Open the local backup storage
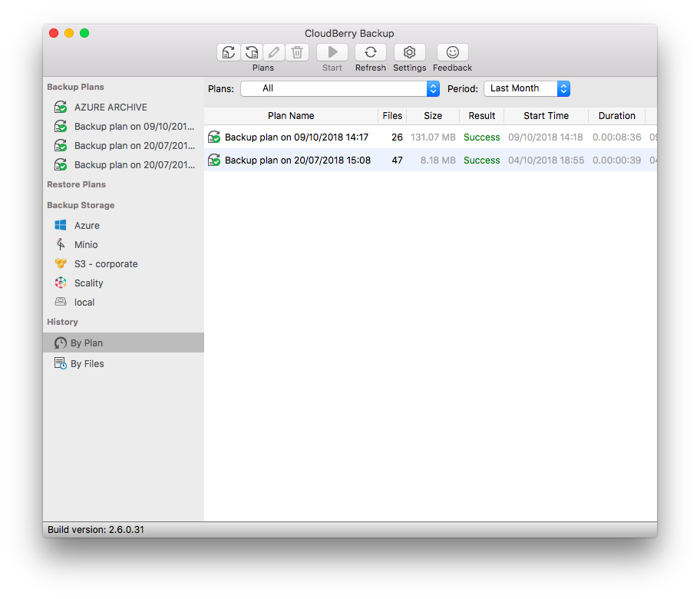Viewport: 700px width, 599px height. 86,302
